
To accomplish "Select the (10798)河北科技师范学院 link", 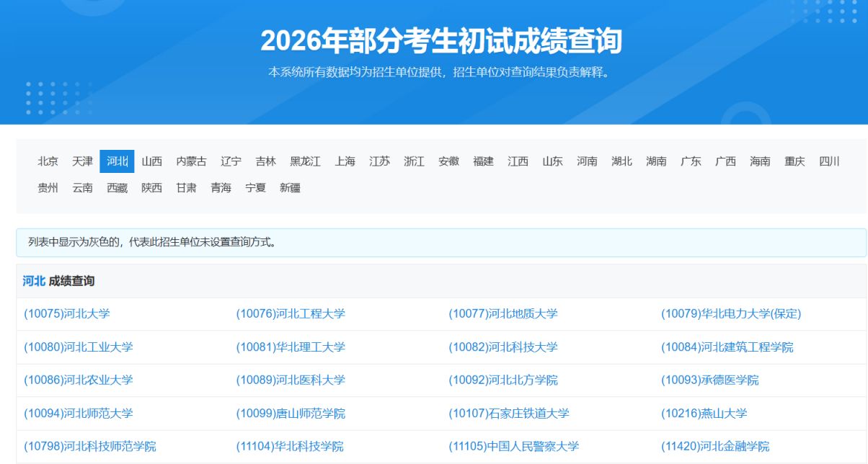I will click(x=90, y=447).
